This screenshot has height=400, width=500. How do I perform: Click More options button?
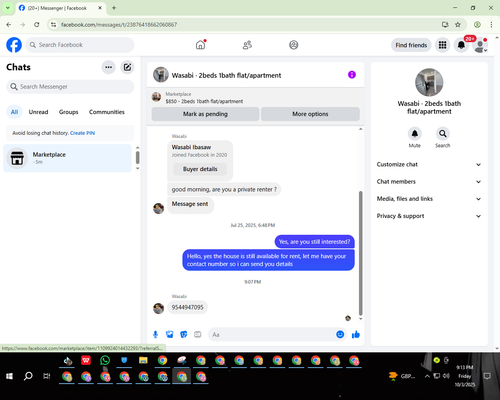pyautogui.click(x=310, y=114)
